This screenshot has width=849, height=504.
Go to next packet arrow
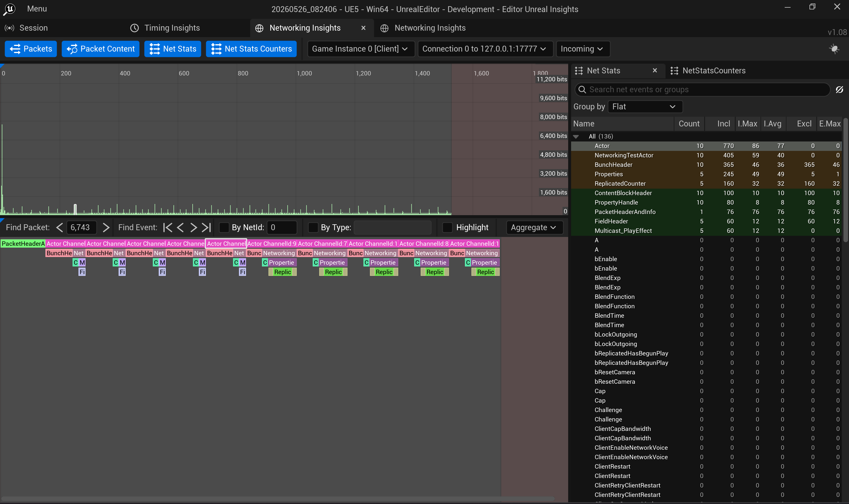(x=106, y=228)
